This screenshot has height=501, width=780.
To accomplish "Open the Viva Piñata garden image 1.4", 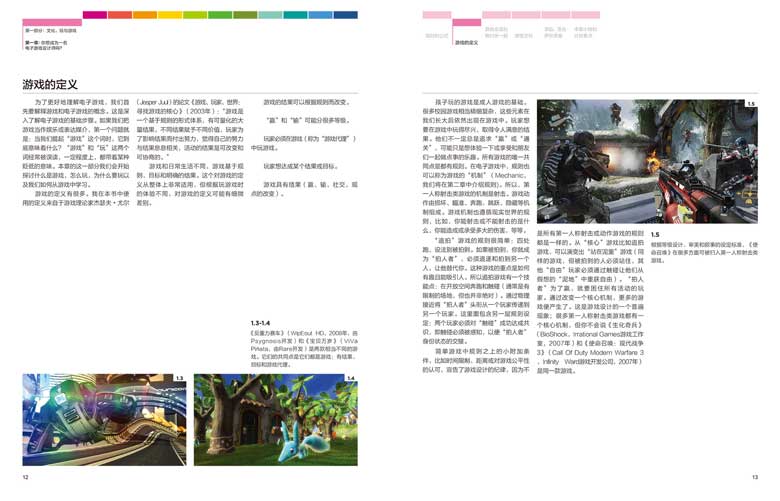I will tap(276, 420).
